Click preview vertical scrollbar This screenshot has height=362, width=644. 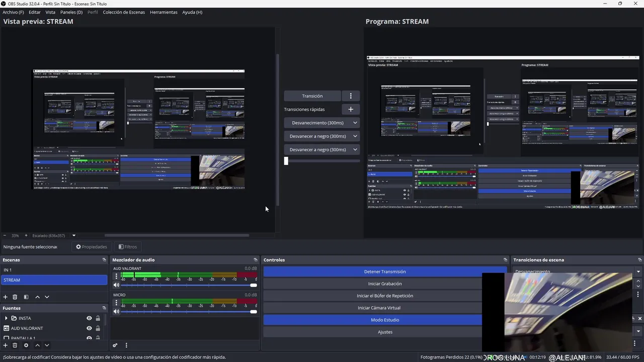point(278,130)
